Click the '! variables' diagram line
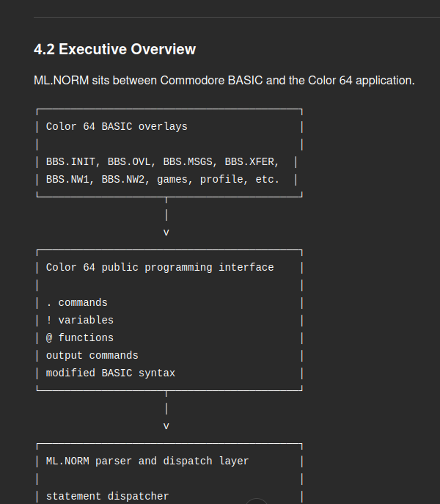 pyautogui.click(x=80, y=320)
